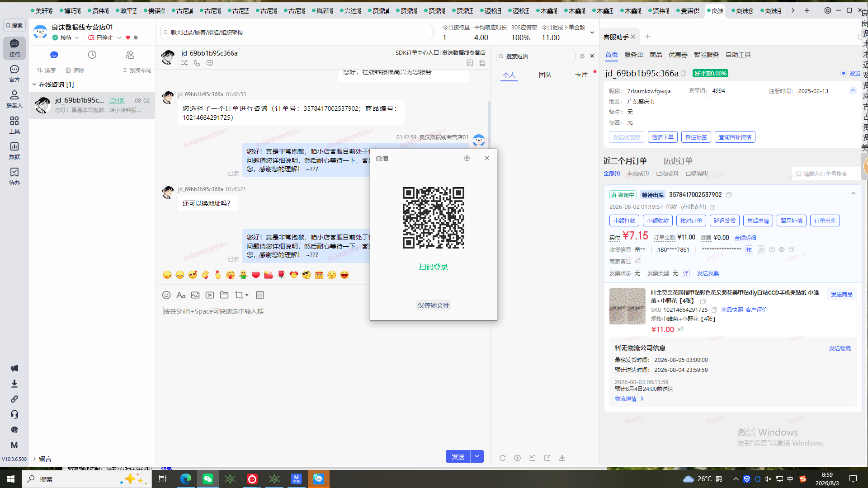Viewport: 868px width, 488px height.
Task: Click the screenshot crop tool icon
Action: (x=239, y=295)
